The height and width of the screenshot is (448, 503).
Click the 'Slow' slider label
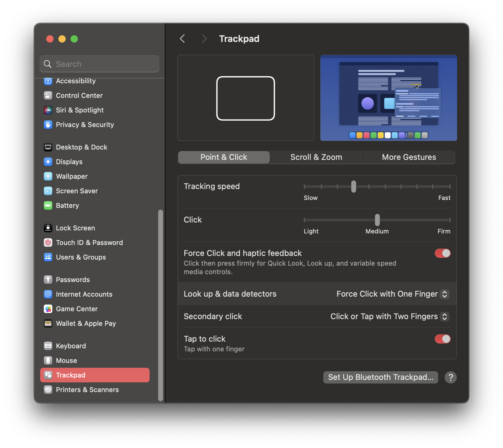pyautogui.click(x=310, y=198)
